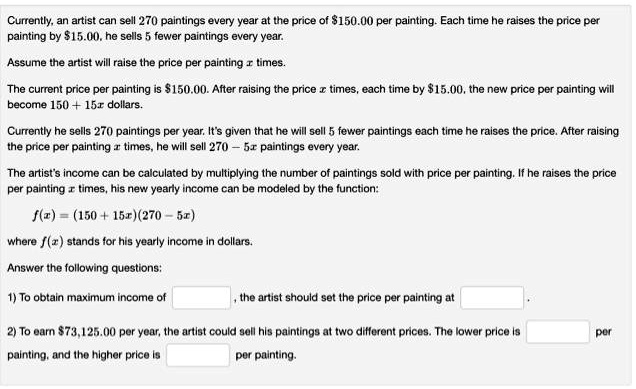Click the final 'per painting.' text after last box

click(x=266, y=355)
